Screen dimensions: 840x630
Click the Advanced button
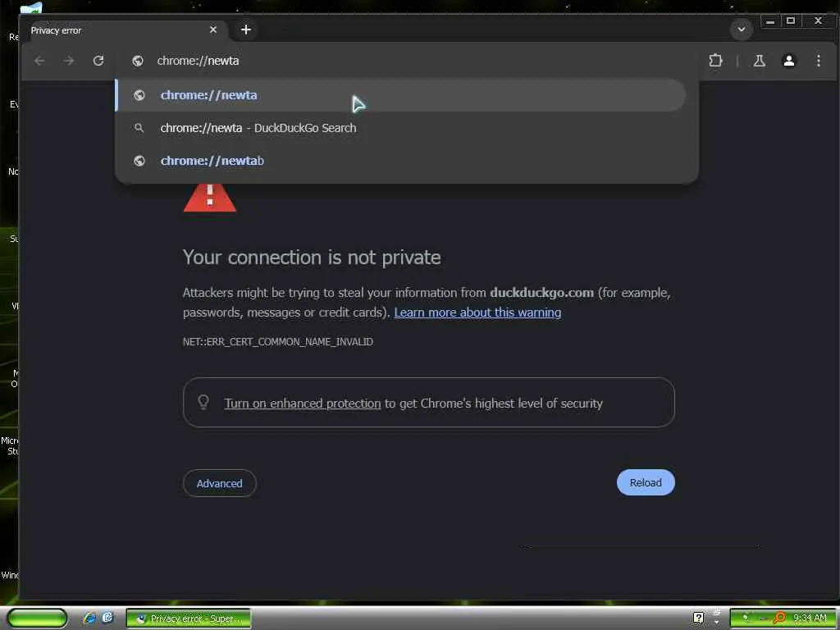click(219, 483)
